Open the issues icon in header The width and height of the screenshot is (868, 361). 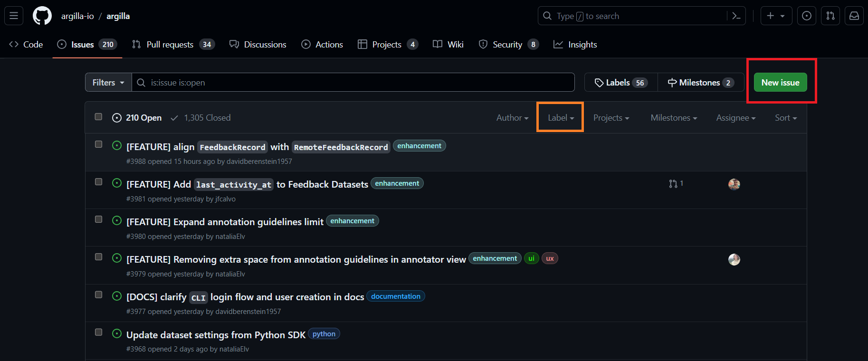pos(806,16)
